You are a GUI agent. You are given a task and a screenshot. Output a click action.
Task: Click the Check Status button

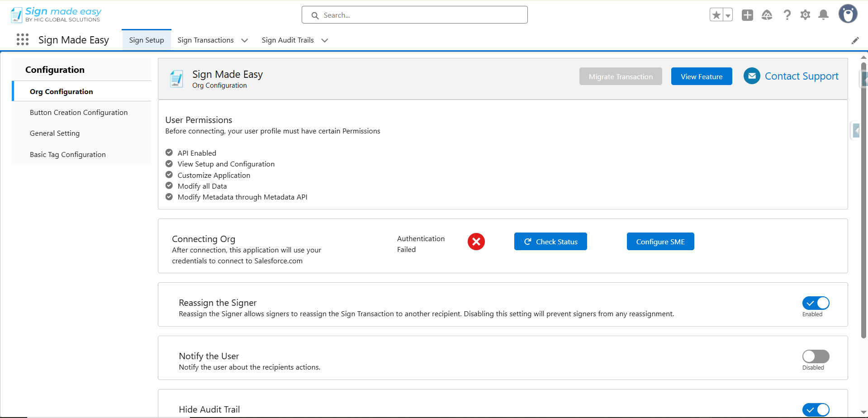click(550, 242)
